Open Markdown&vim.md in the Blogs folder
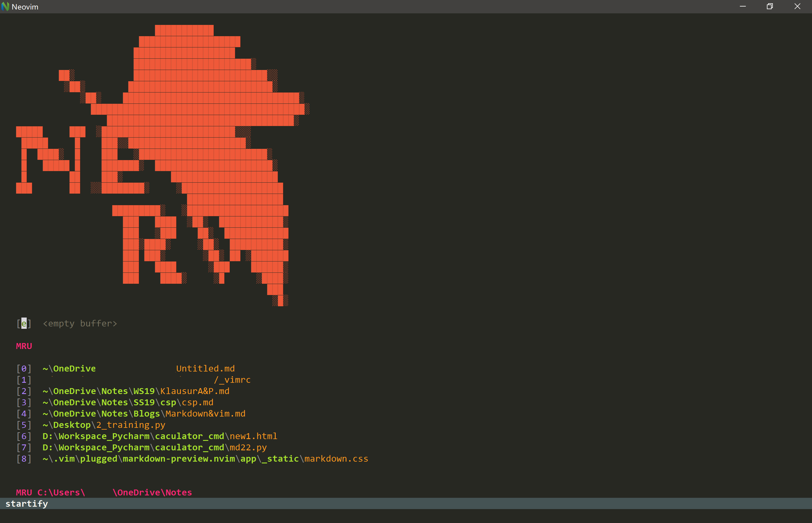The width and height of the screenshot is (812, 523). pos(205,414)
